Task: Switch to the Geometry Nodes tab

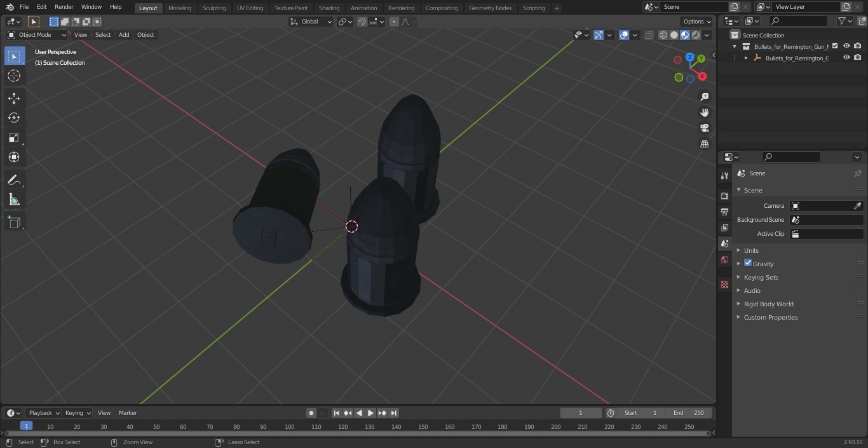Action: (490, 8)
